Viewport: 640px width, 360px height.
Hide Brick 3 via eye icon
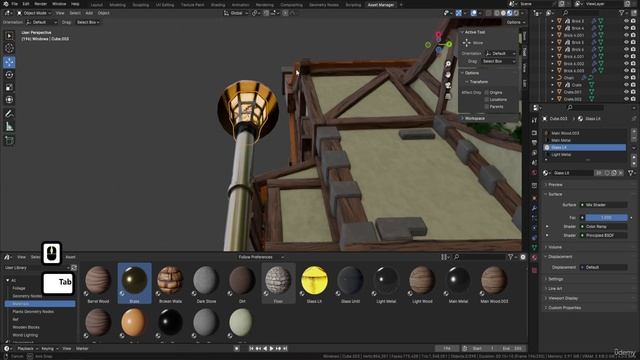(626, 21)
